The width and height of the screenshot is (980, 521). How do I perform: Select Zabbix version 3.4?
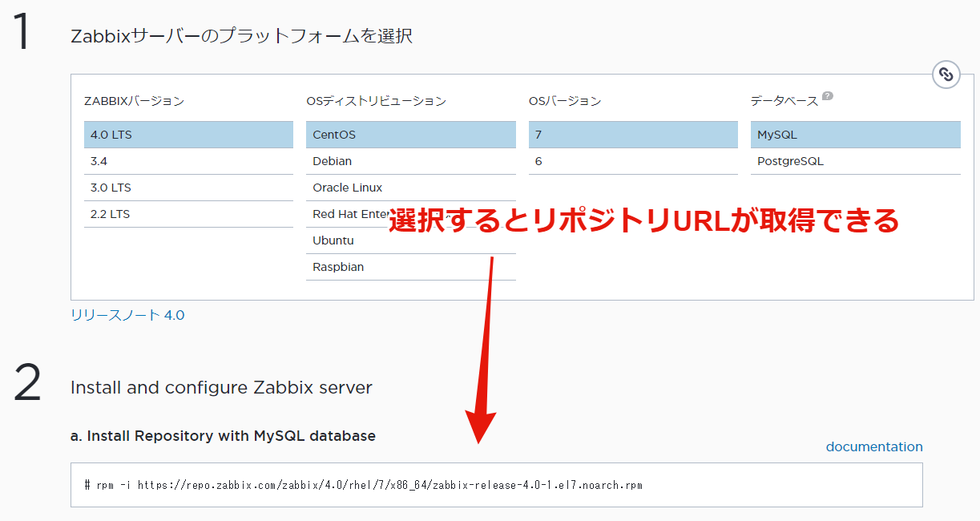click(x=188, y=161)
